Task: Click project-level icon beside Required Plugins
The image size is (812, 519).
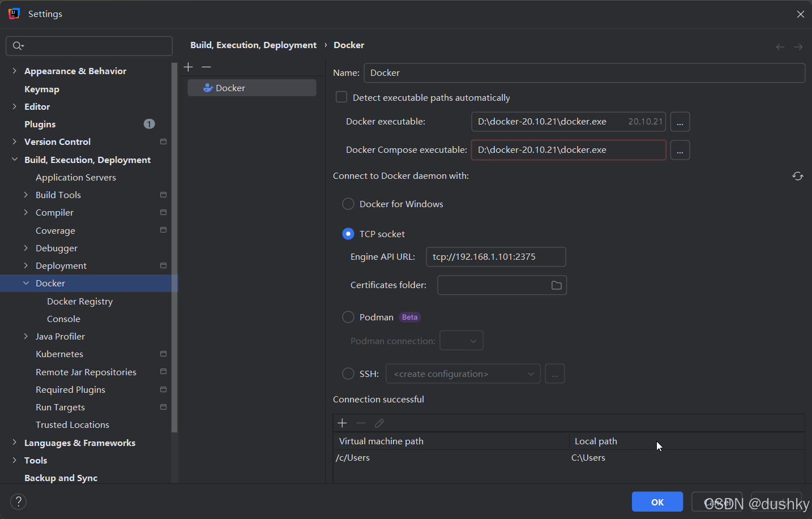Action: coord(163,389)
